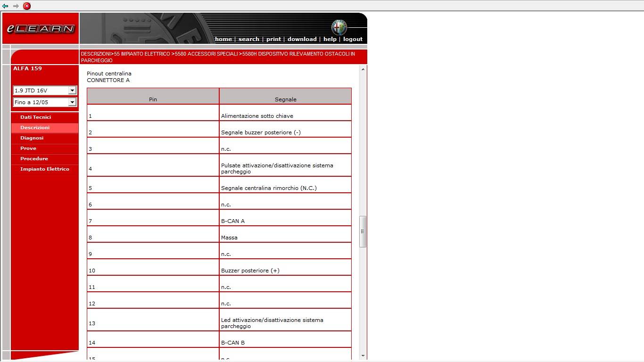The width and height of the screenshot is (644, 362).
Task: Open the Dati Tecnici section
Action: (x=35, y=117)
